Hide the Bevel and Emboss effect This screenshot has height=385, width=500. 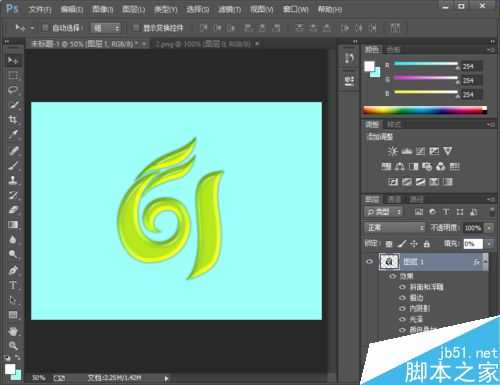[x=402, y=287]
